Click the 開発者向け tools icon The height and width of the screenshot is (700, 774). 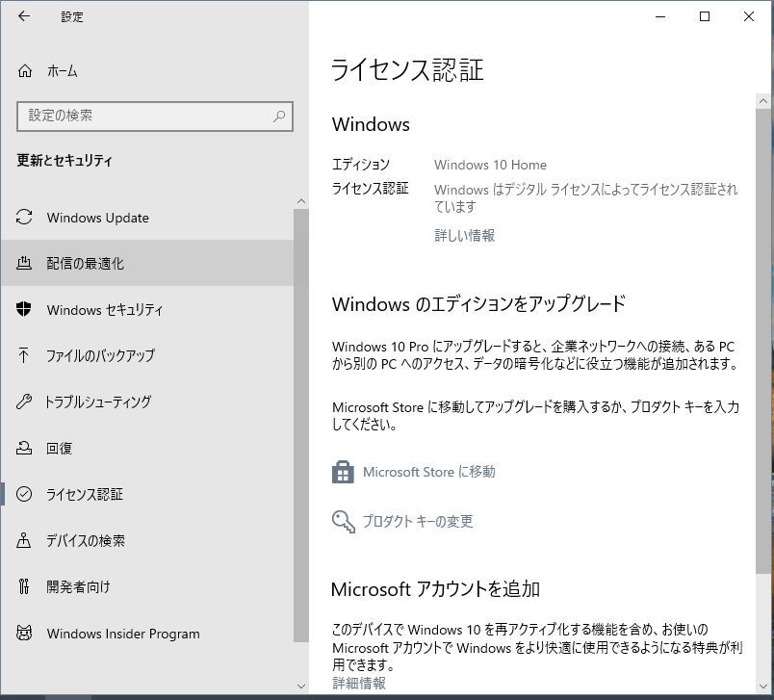[x=24, y=586]
